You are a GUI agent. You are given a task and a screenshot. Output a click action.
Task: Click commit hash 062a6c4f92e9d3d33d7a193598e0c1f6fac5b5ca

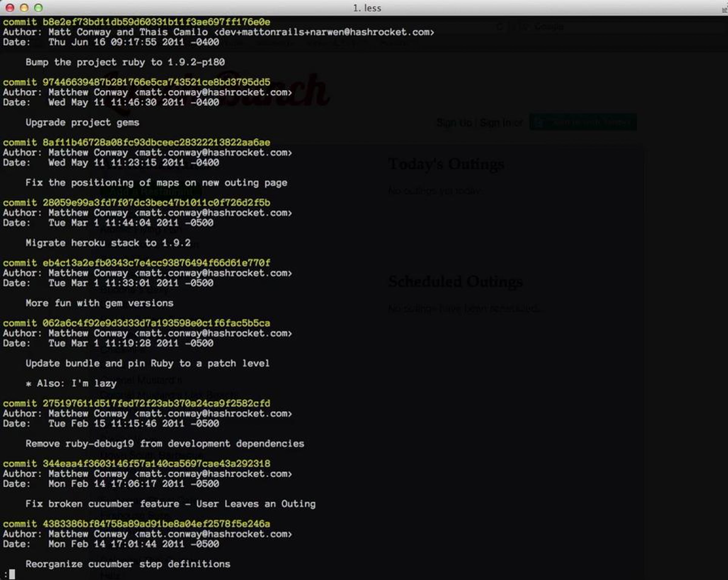tap(156, 323)
